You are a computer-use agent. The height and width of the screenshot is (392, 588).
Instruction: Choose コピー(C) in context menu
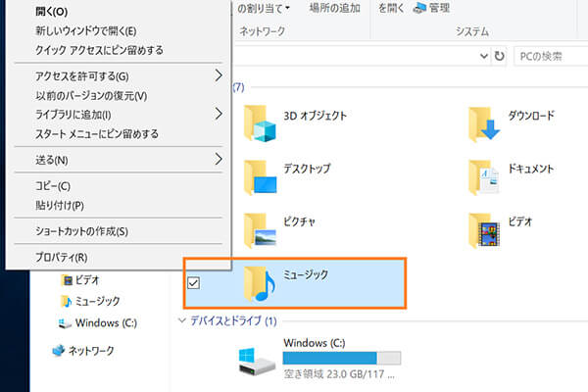click(53, 186)
